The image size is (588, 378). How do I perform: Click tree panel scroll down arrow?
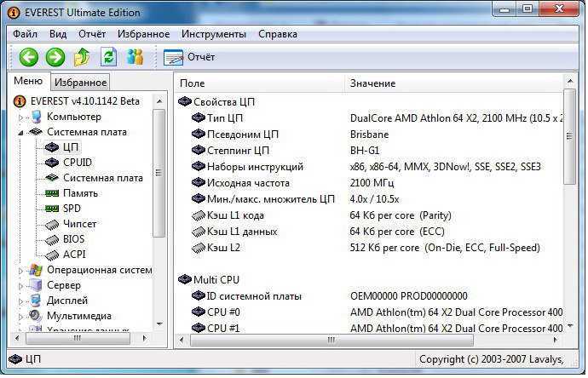pyautogui.click(x=159, y=324)
